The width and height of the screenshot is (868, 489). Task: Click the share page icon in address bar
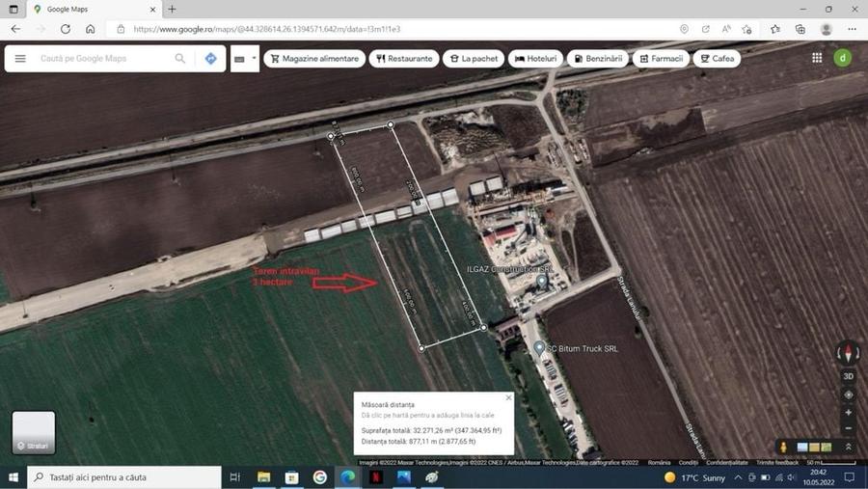pyautogui.click(x=705, y=29)
